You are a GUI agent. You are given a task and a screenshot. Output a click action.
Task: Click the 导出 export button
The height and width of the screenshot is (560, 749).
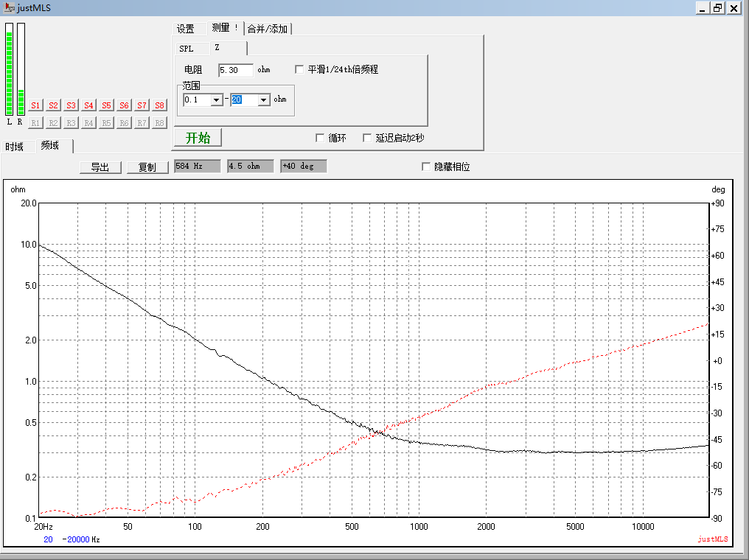pyautogui.click(x=100, y=167)
